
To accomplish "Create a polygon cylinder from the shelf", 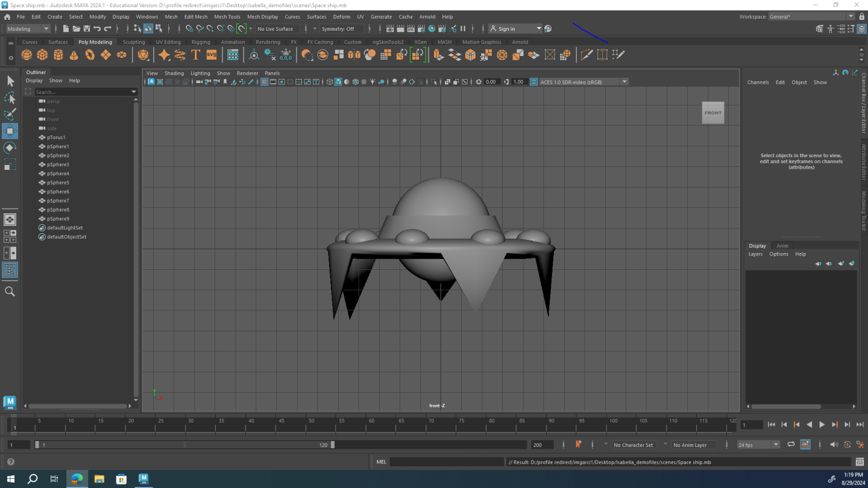I will click(x=58, y=55).
